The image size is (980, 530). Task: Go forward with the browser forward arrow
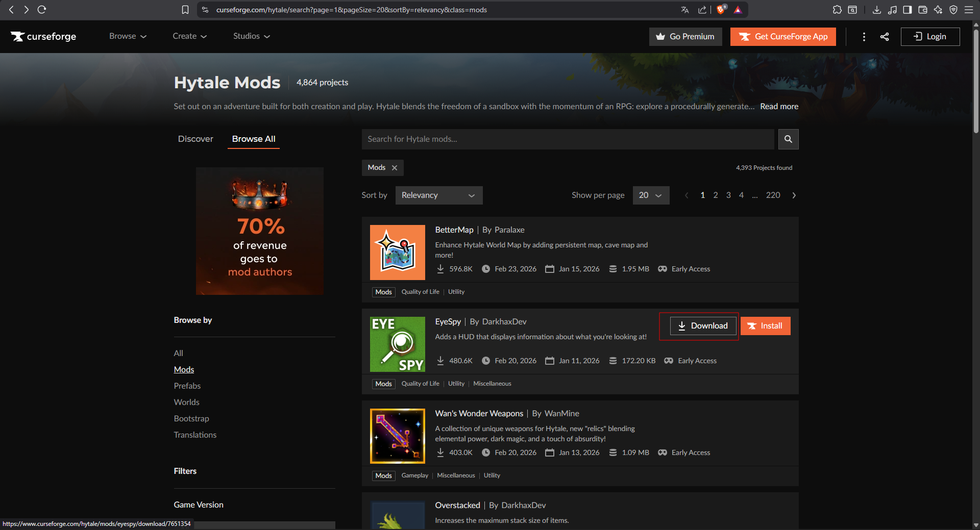pos(26,10)
